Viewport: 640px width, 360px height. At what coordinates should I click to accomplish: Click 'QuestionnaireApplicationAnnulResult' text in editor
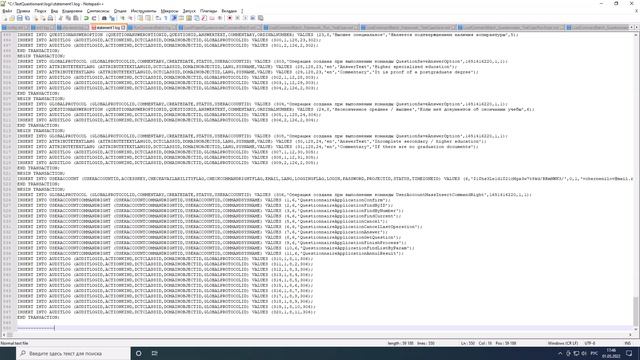pos(350,253)
